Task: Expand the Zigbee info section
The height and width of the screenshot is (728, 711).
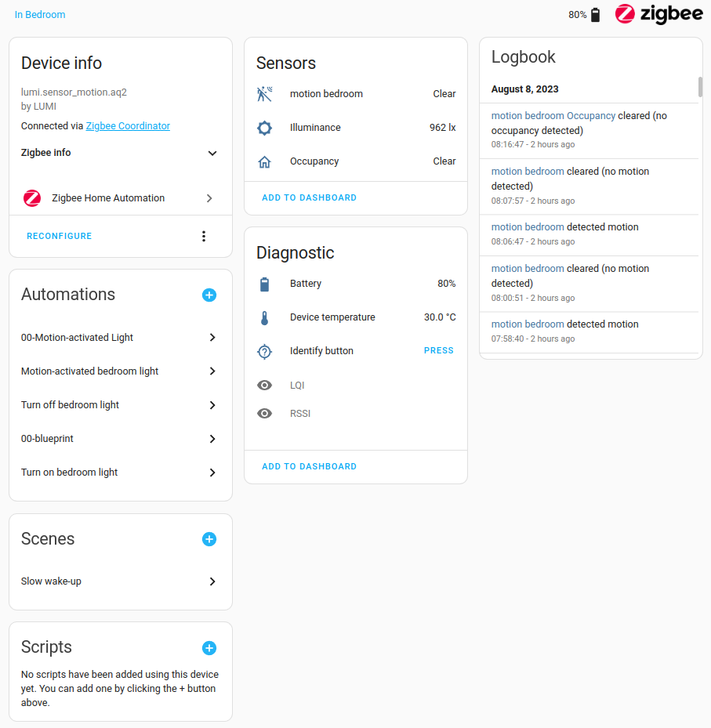Action: (x=212, y=153)
